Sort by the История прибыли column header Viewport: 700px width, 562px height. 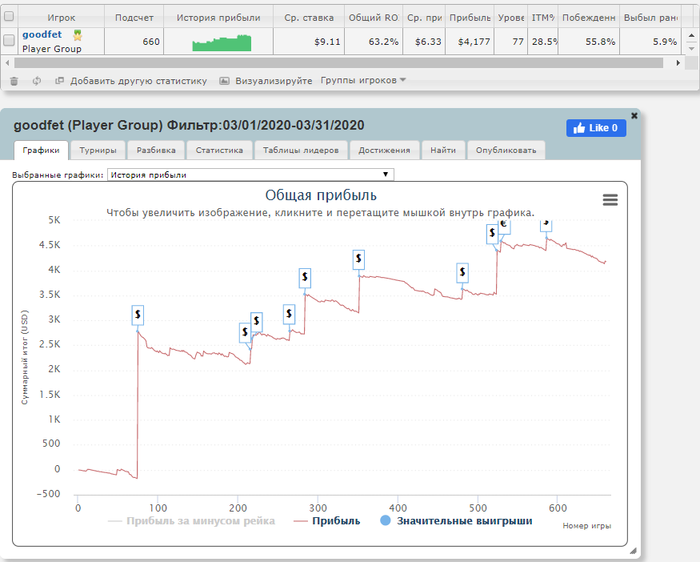tap(218, 17)
